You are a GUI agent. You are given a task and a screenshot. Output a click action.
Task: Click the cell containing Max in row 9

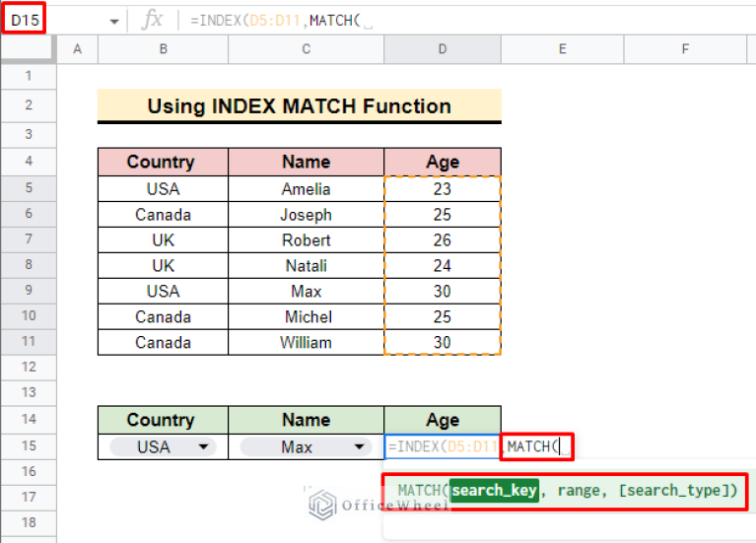point(307,291)
